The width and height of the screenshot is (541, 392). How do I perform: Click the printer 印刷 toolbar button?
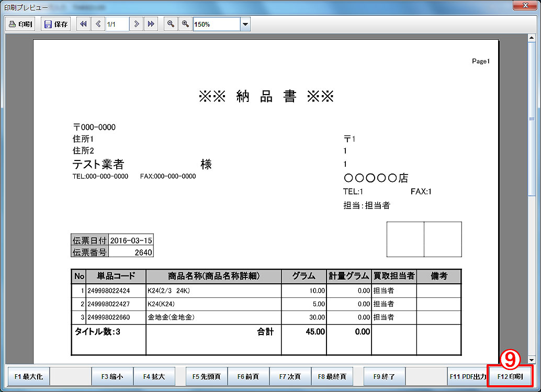pyautogui.click(x=21, y=24)
